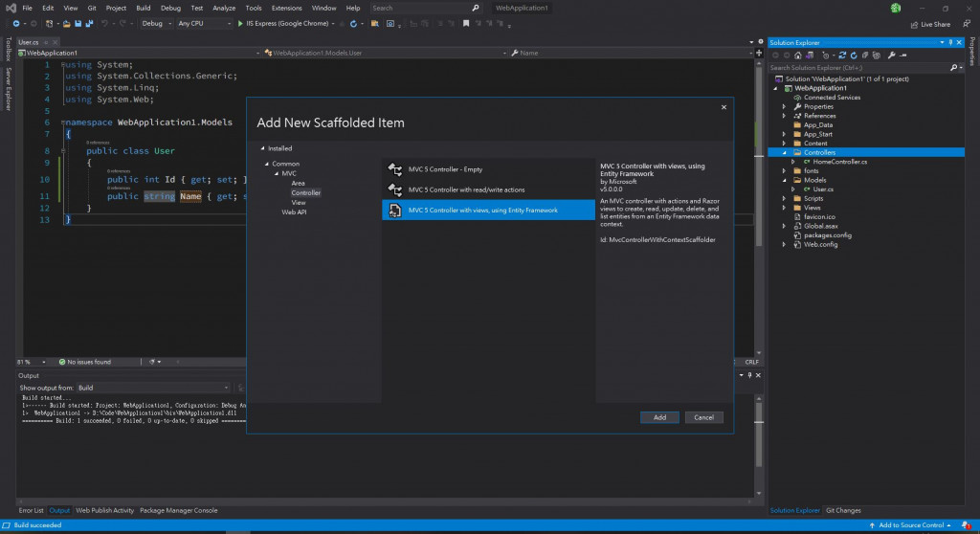
Task: Click the Live Share icon
Action: [x=914, y=24]
